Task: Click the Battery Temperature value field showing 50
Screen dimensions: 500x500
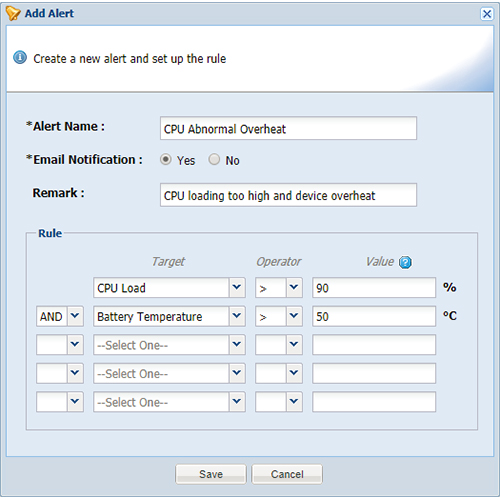Action: click(x=374, y=316)
